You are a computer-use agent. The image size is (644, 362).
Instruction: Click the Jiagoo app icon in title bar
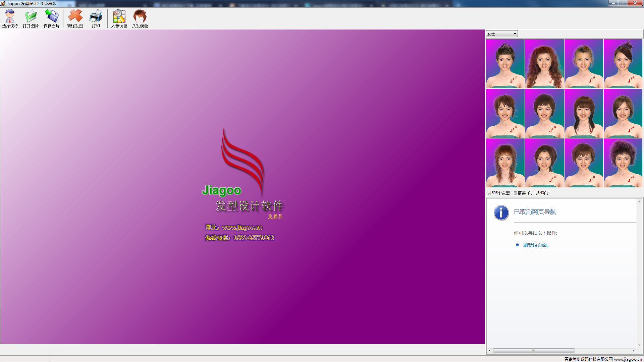3,4
